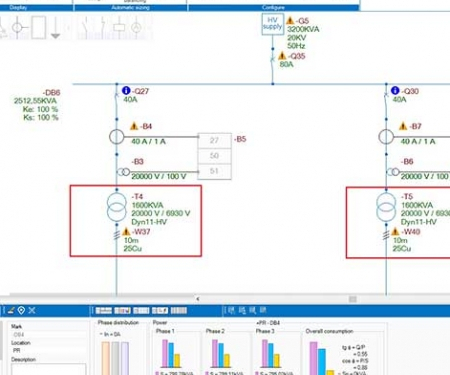Click the protection relay box showing 27

pyautogui.click(x=214, y=140)
